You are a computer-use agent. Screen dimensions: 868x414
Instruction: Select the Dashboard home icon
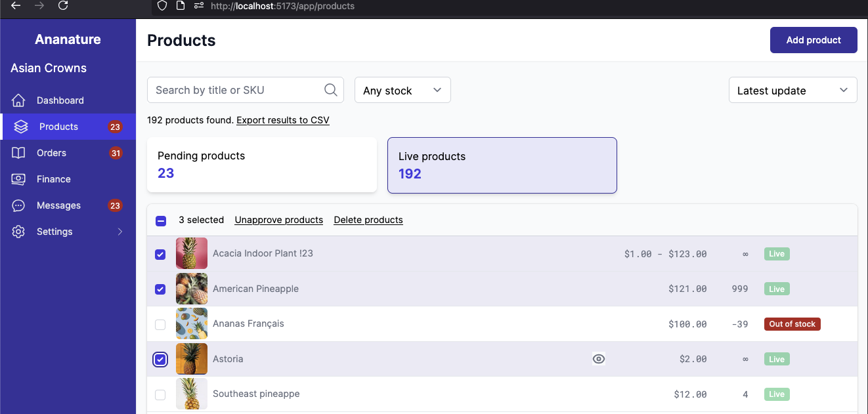pyautogui.click(x=18, y=100)
